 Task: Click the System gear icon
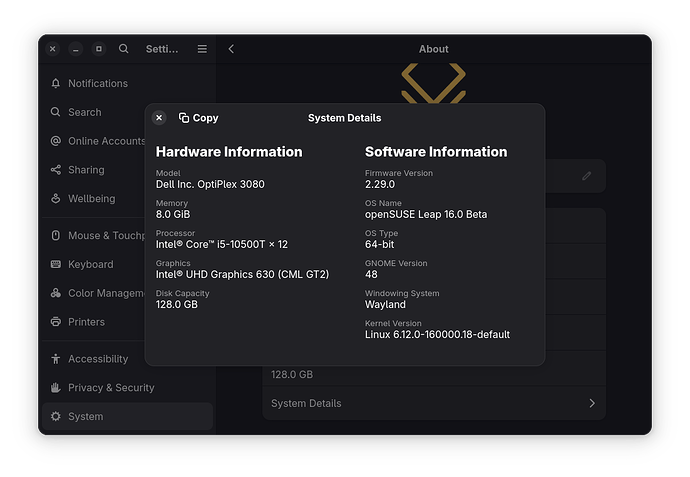tap(55, 416)
